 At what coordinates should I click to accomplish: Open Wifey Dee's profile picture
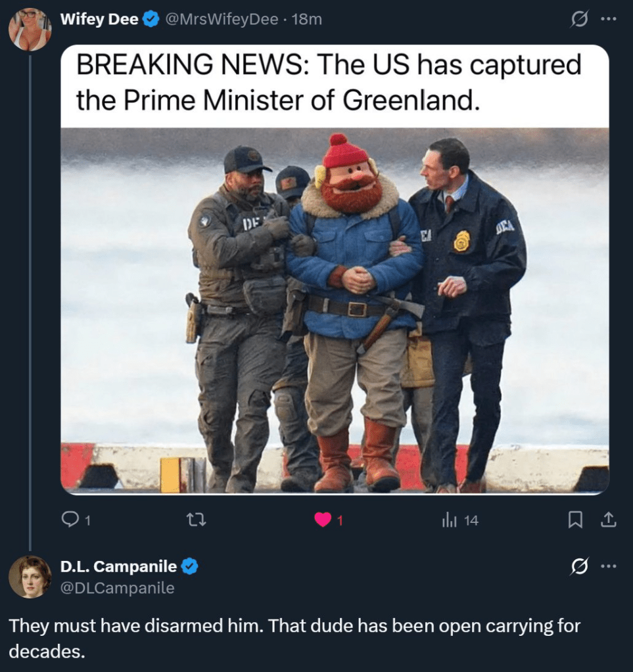[x=30, y=30]
